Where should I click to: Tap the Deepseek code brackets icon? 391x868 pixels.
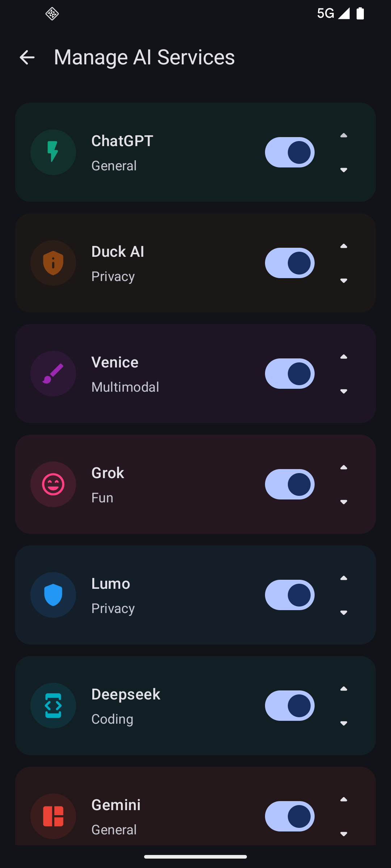click(x=53, y=706)
